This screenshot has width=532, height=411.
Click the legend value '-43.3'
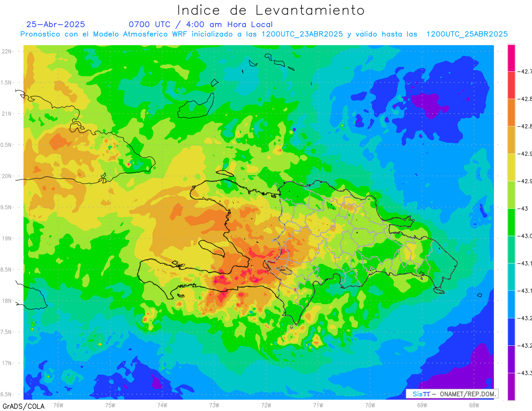[524, 372]
